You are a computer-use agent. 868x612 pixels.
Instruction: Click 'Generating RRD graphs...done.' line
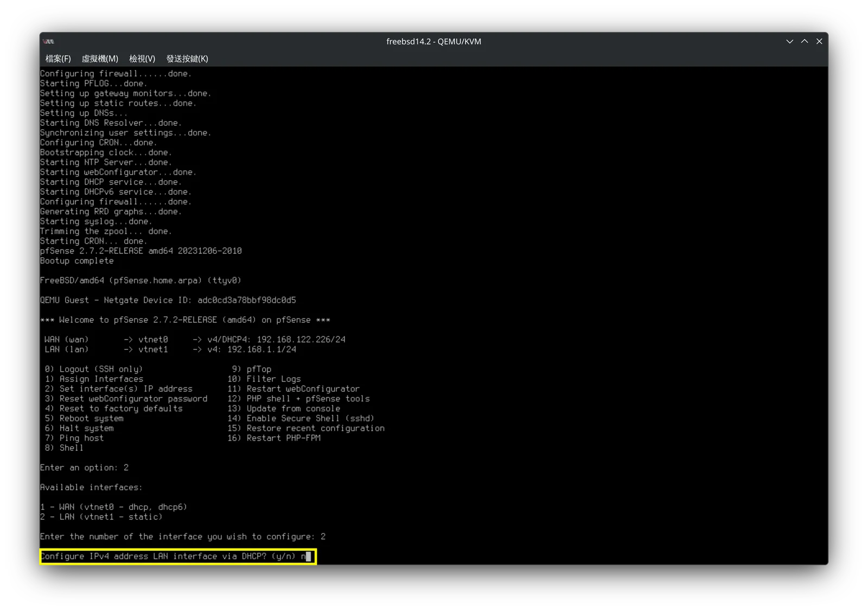pos(111,211)
